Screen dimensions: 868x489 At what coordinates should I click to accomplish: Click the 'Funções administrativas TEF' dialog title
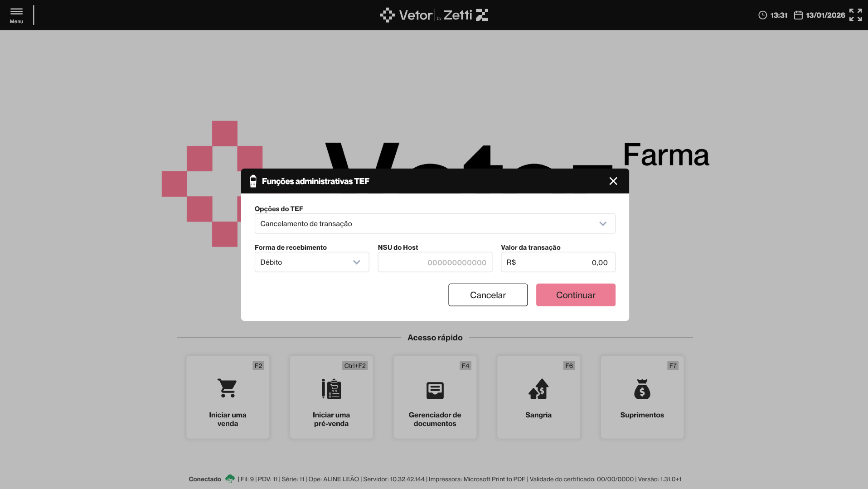click(x=315, y=181)
